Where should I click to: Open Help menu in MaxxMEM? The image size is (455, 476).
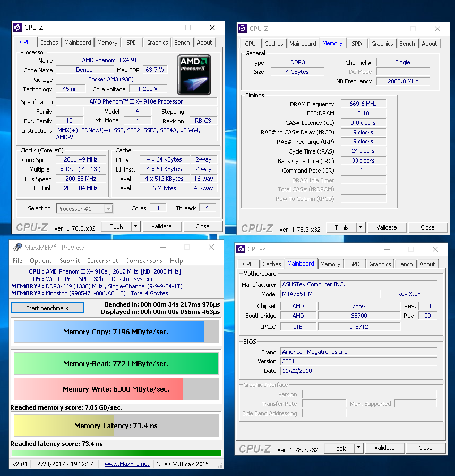pyautogui.click(x=176, y=261)
